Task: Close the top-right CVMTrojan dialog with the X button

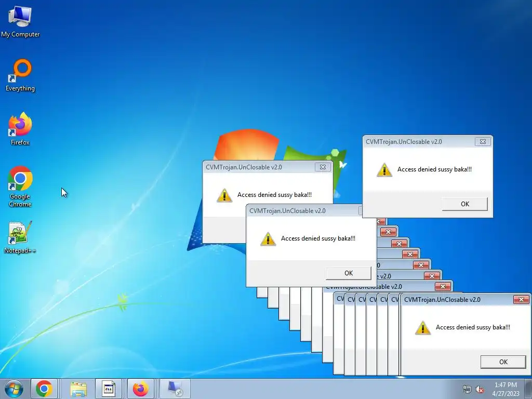Action: pyautogui.click(x=483, y=142)
